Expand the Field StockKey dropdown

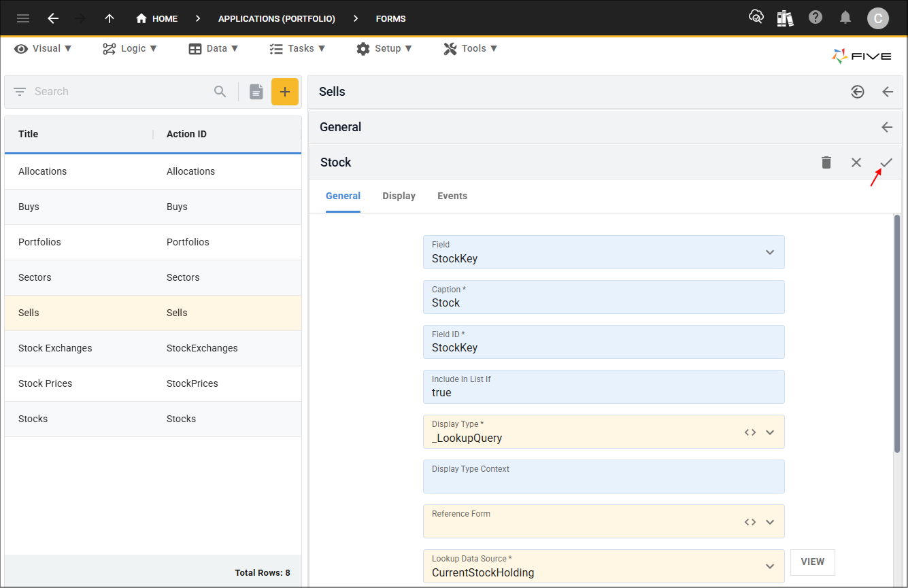click(x=770, y=252)
